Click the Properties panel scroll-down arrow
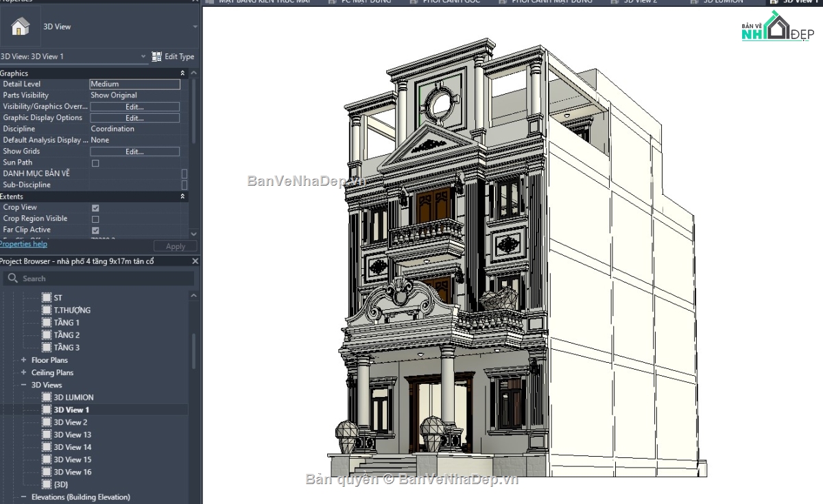This screenshot has width=823, height=504. click(193, 234)
